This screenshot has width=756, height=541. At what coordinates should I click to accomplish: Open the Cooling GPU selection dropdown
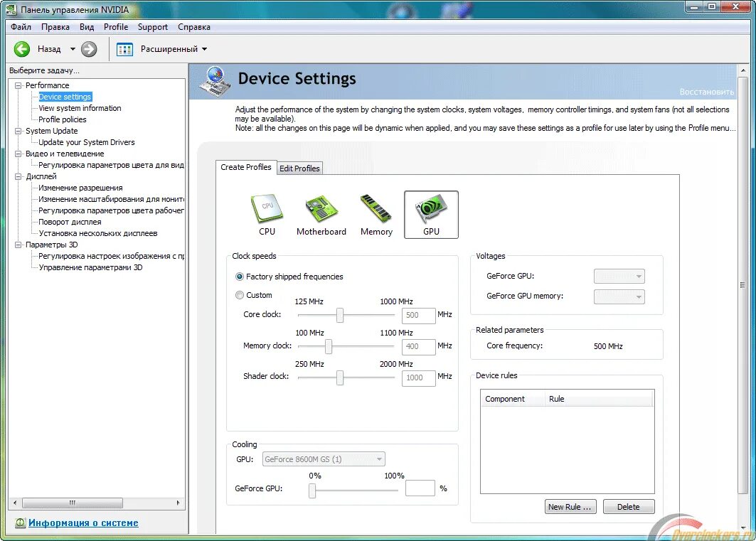[324, 459]
